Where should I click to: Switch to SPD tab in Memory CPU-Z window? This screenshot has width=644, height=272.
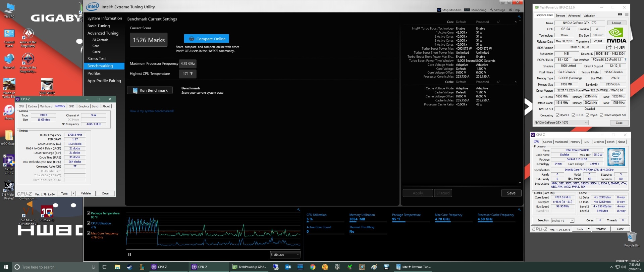[x=71, y=106]
